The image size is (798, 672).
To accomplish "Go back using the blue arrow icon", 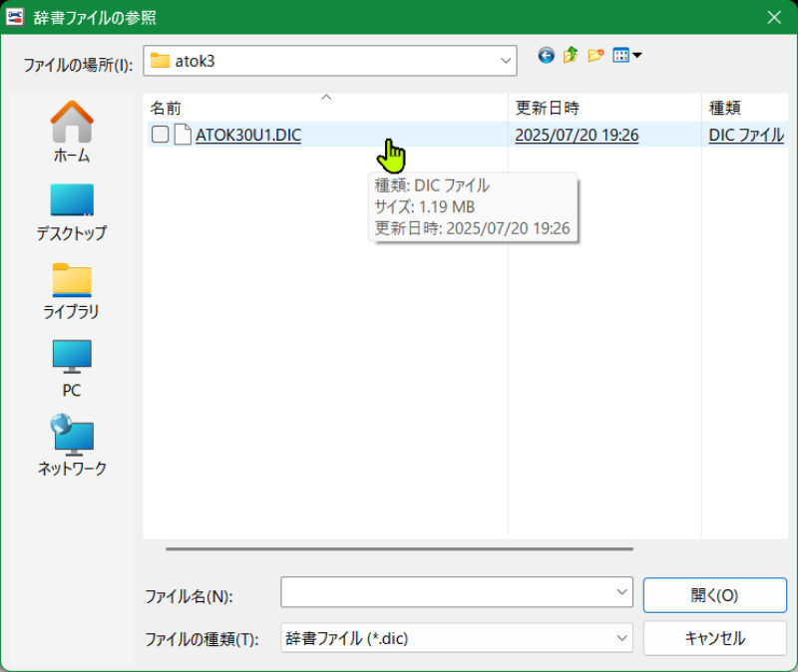I will tap(546, 55).
